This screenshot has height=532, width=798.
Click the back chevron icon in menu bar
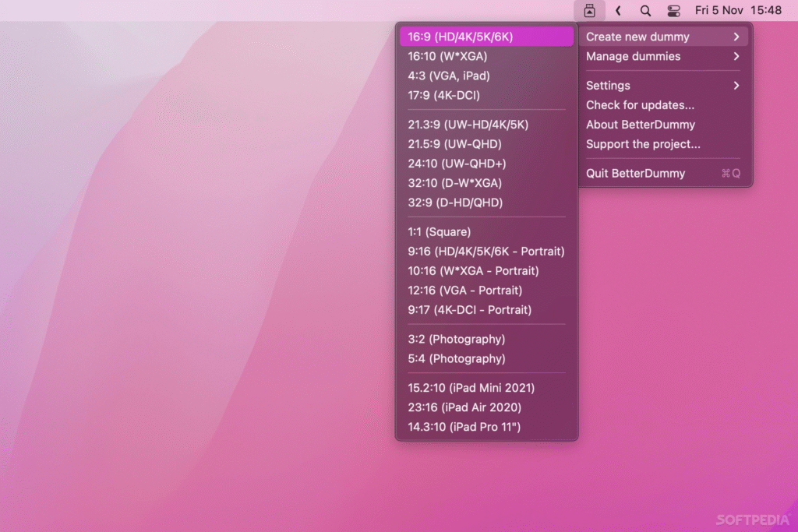coord(618,11)
